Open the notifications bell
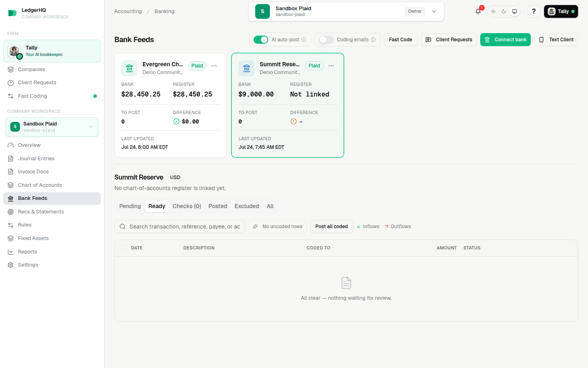This screenshot has height=368, width=588. click(x=478, y=11)
